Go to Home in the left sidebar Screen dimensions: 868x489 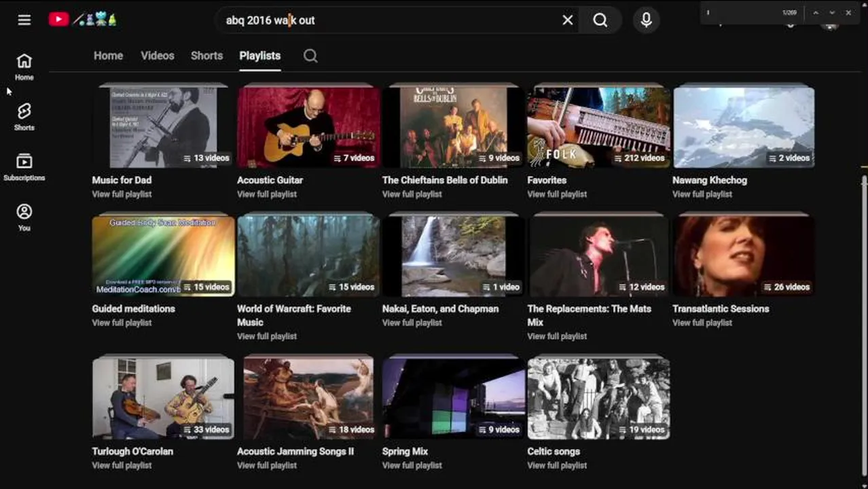24,67
